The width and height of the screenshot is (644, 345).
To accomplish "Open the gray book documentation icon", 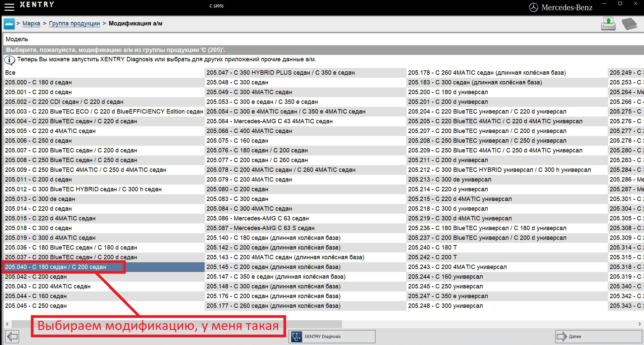I will (629, 24).
